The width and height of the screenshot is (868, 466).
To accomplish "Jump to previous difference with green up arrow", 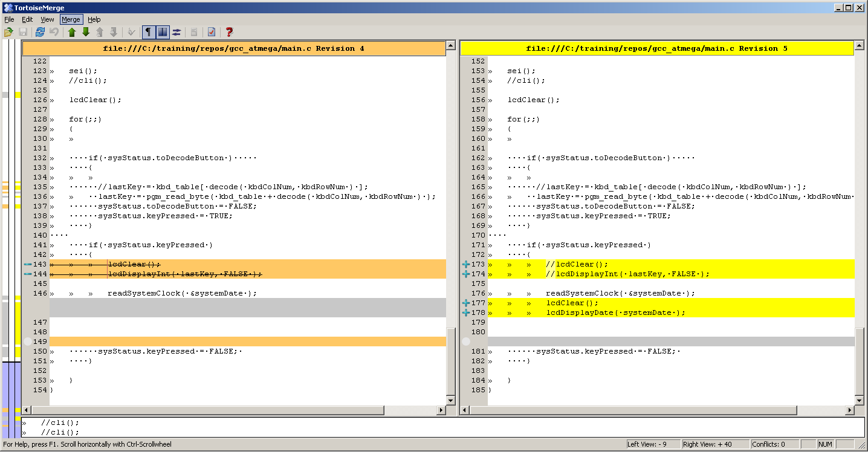I will coord(72,32).
